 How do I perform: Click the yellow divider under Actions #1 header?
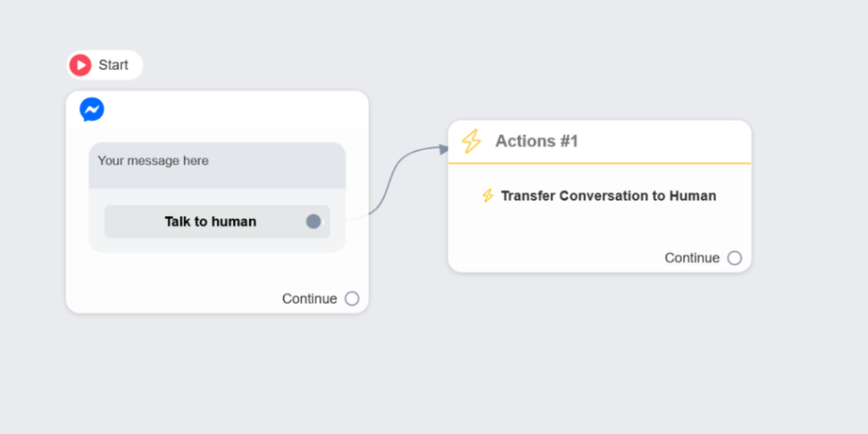pyautogui.click(x=599, y=163)
